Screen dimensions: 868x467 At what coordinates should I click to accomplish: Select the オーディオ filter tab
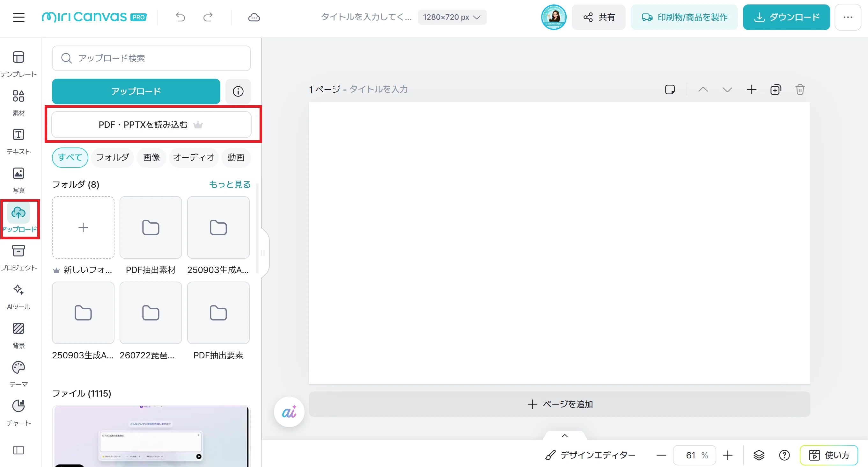(x=194, y=157)
